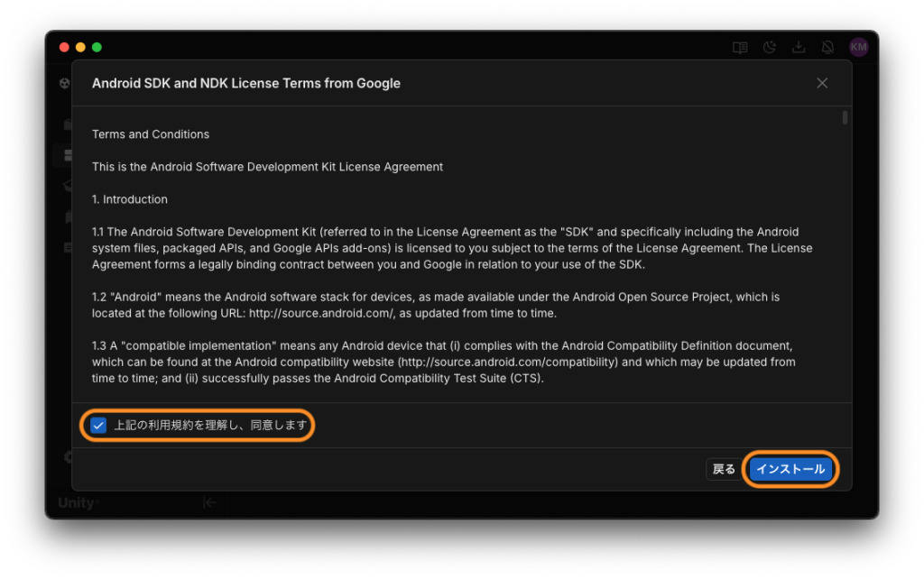
Task: Click the muted notifications bell icon
Action: (x=828, y=47)
